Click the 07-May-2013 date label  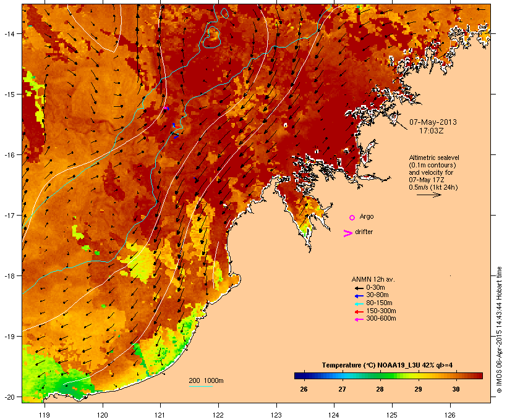tap(433, 122)
